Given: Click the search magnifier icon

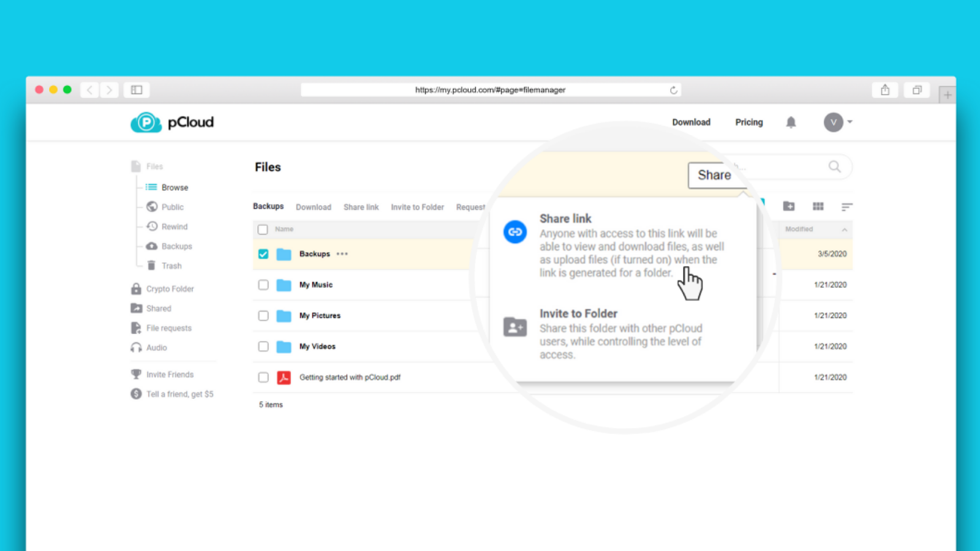Looking at the screenshot, I should (x=834, y=167).
